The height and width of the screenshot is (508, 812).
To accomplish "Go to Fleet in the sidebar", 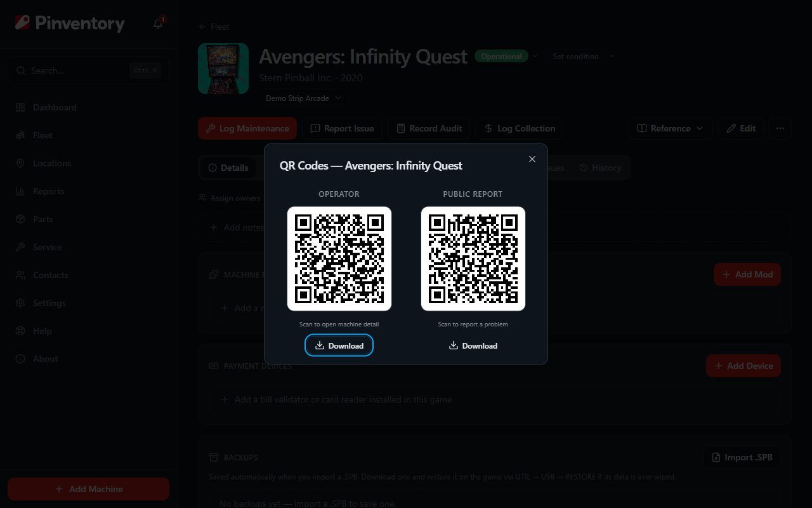I will click(88, 135).
